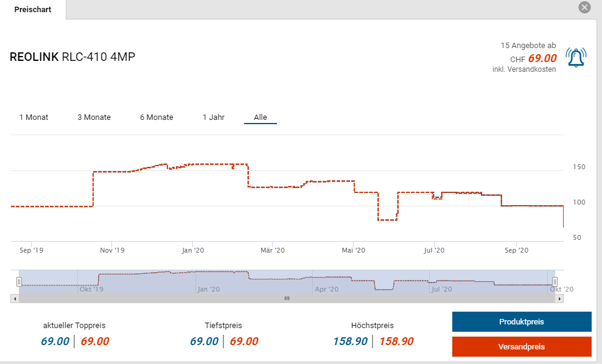Click the shaded navigator range overview chart
The width and height of the screenshot is (602, 364).
click(x=286, y=280)
